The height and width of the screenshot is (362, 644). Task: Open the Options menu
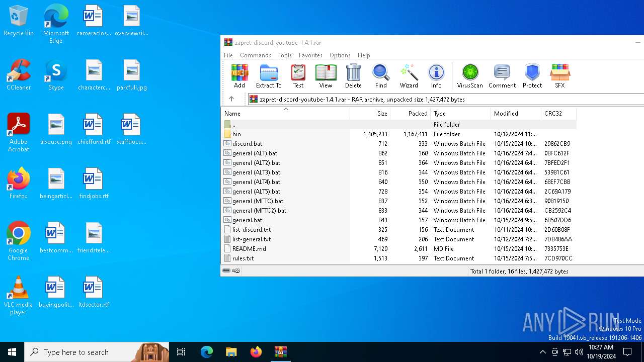[x=340, y=55]
